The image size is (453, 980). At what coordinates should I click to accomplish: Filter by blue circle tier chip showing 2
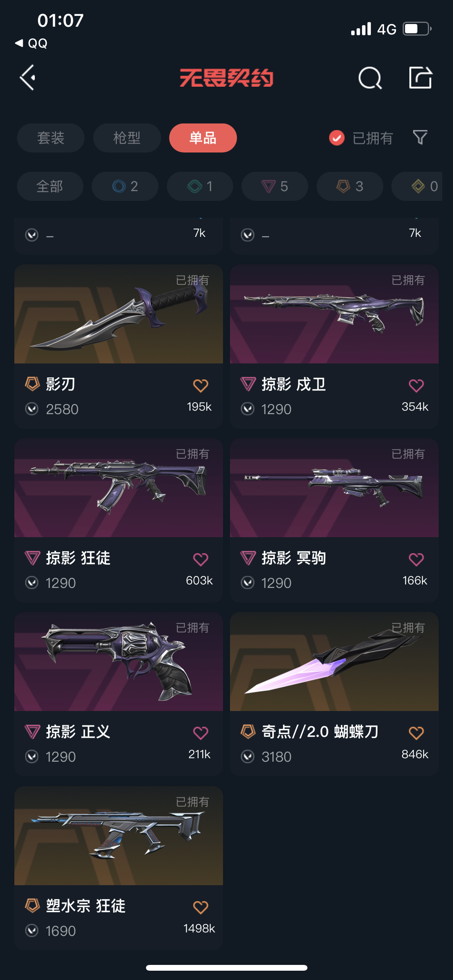125,186
